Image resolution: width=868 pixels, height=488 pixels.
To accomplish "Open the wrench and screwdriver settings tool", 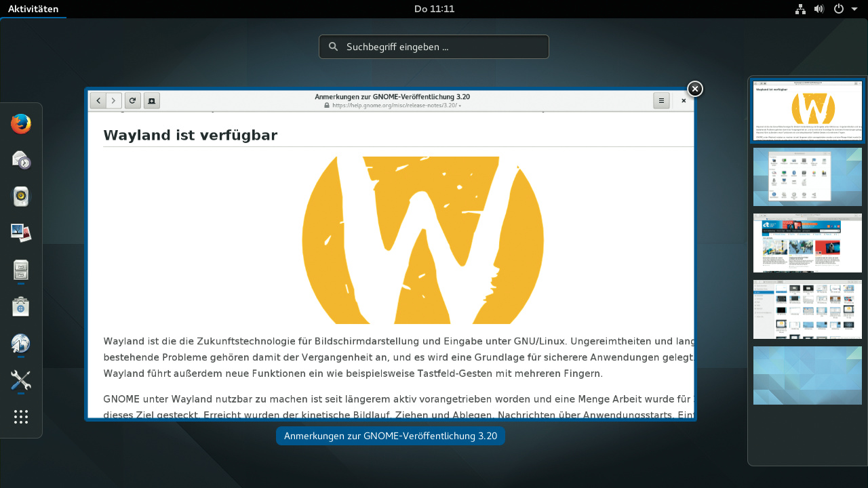I will [x=21, y=380].
